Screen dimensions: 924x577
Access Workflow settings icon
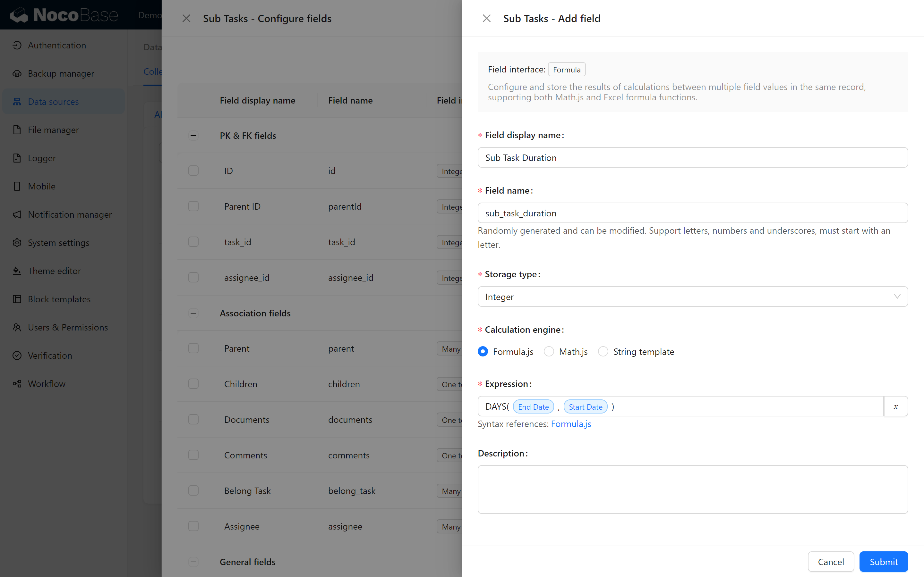tap(17, 383)
